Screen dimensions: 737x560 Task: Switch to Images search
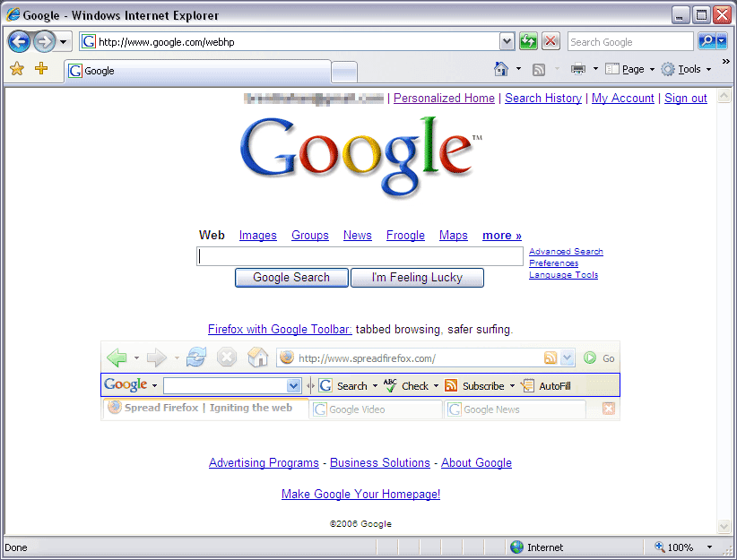pyautogui.click(x=258, y=235)
